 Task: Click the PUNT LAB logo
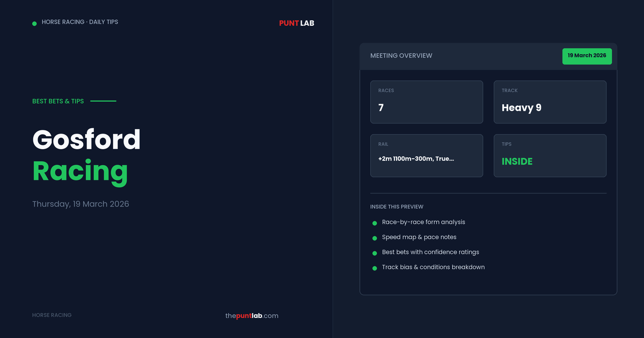[x=296, y=23]
